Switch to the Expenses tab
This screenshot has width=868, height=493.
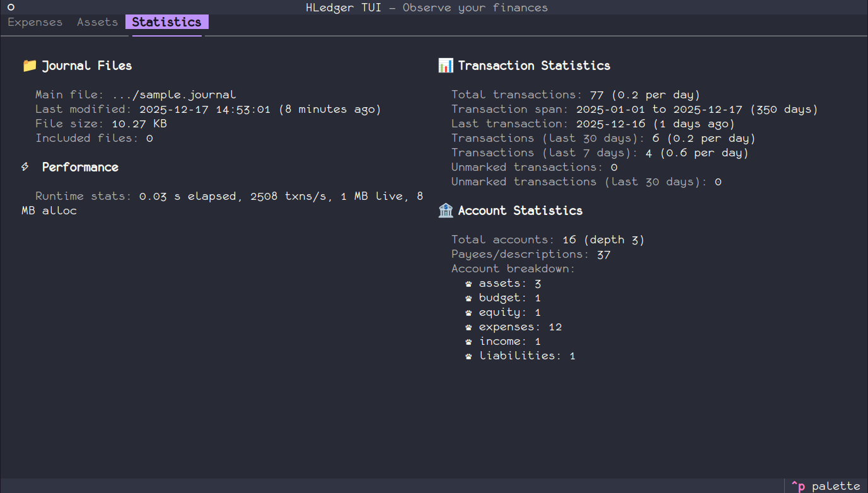tap(35, 22)
